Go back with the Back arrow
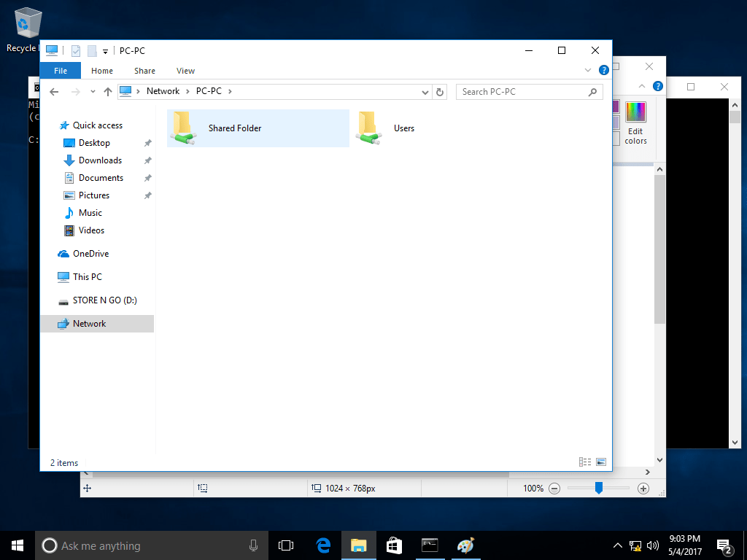The width and height of the screenshot is (747, 560). pos(54,92)
